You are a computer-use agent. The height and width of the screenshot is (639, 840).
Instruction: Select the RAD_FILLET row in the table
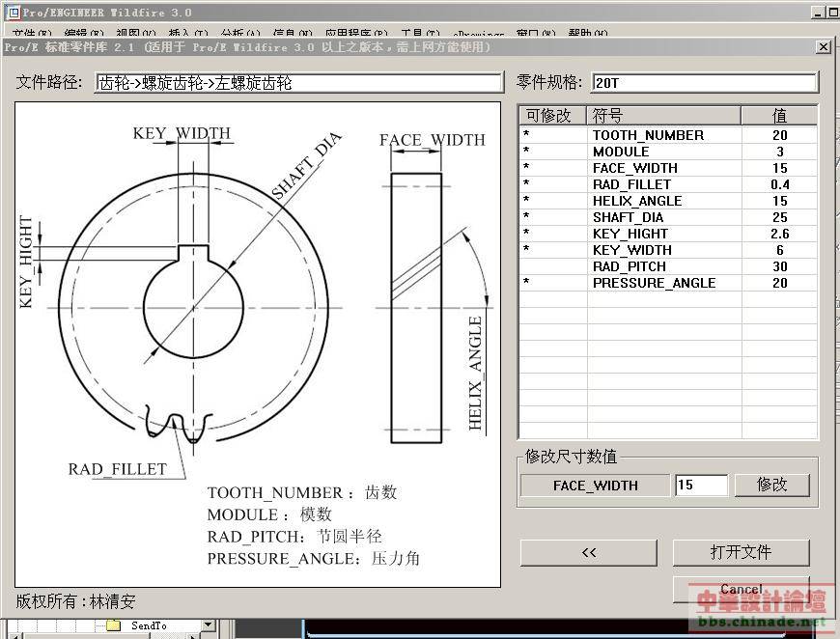tap(668, 184)
